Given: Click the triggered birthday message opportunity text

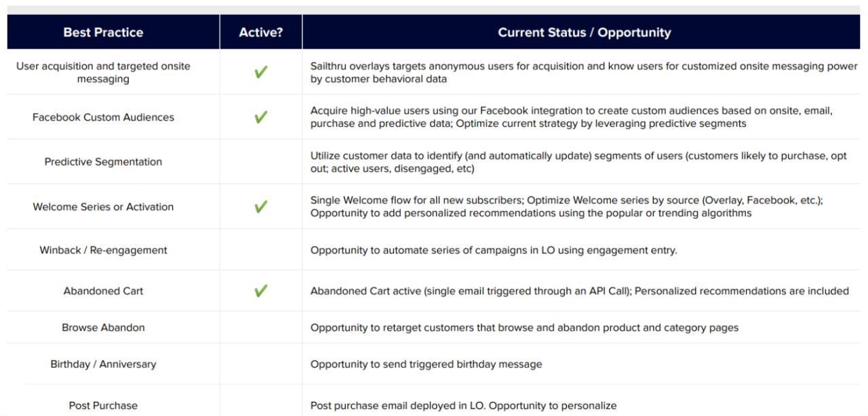Looking at the screenshot, I should 426,364.
